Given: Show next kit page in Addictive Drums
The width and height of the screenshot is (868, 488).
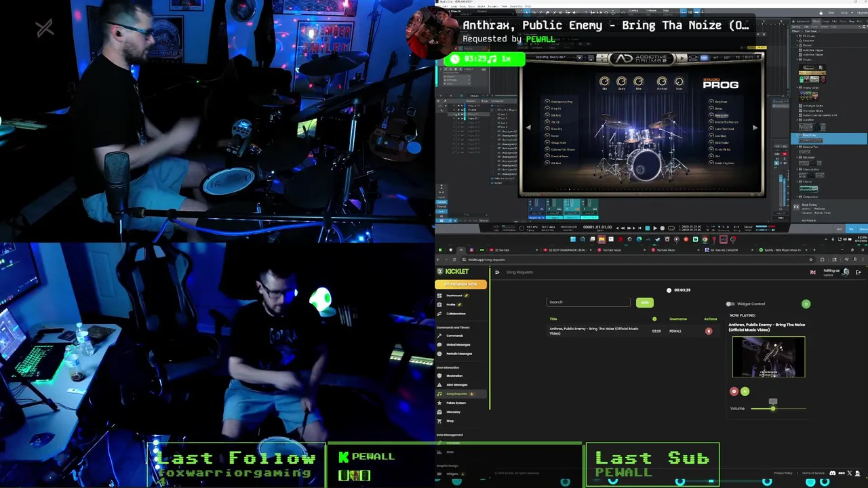Looking at the screenshot, I should pos(755,128).
